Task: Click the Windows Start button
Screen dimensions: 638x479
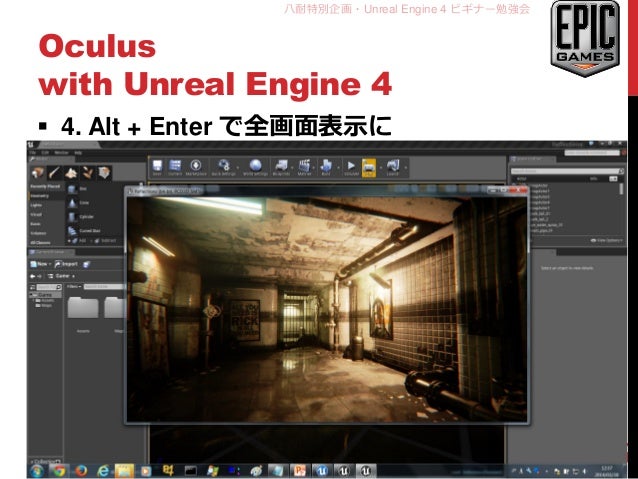Action: click(x=36, y=469)
